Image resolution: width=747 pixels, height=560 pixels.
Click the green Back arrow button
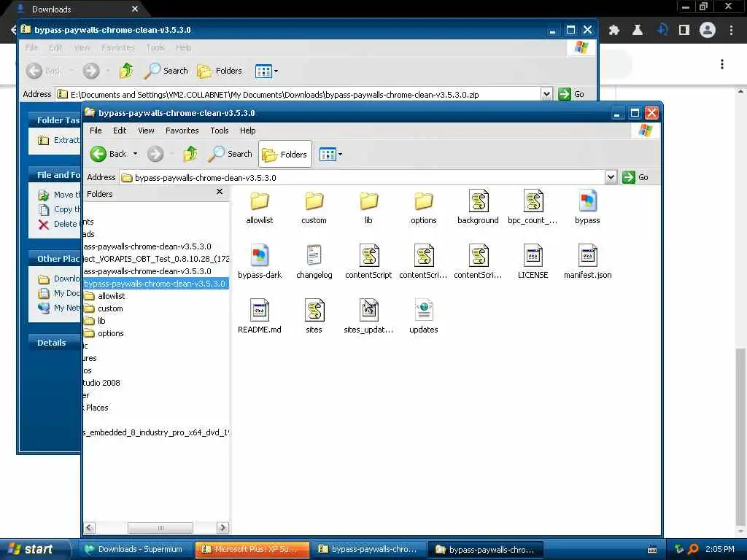[98, 154]
